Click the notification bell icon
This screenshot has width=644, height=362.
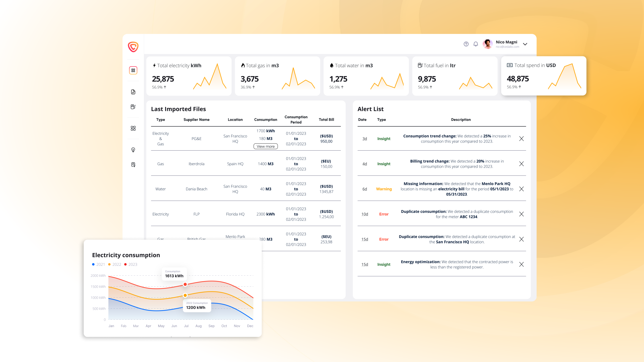click(476, 44)
